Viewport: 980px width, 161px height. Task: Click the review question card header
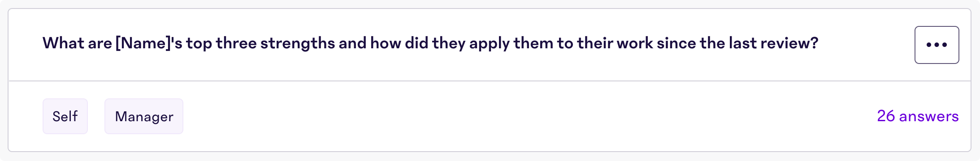[x=490, y=45]
